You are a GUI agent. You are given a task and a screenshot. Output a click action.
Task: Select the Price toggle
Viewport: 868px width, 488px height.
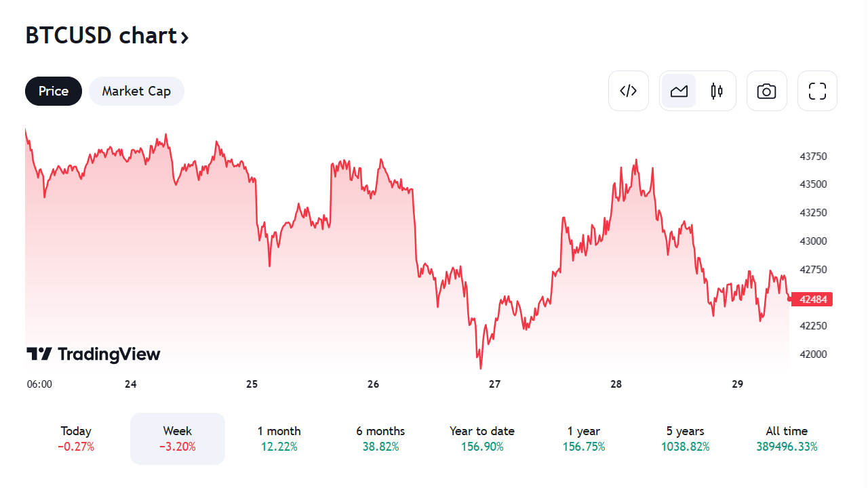pyautogui.click(x=54, y=91)
